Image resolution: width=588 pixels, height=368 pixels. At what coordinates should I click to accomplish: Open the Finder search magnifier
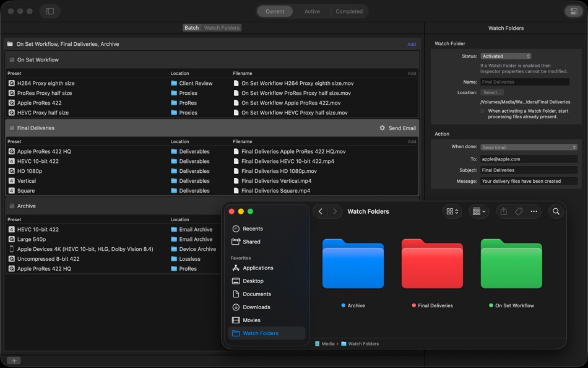coord(556,211)
